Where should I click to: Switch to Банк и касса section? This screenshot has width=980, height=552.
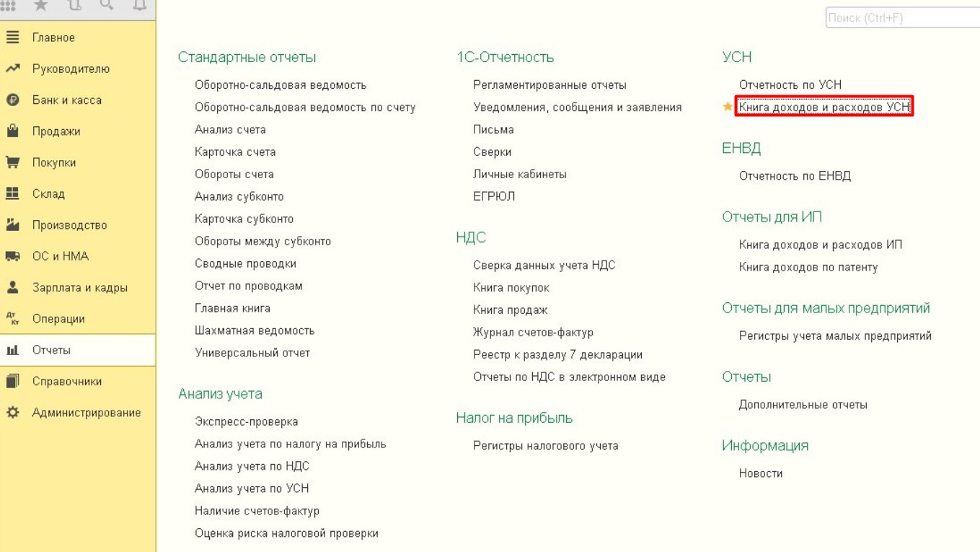click(x=66, y=100)
